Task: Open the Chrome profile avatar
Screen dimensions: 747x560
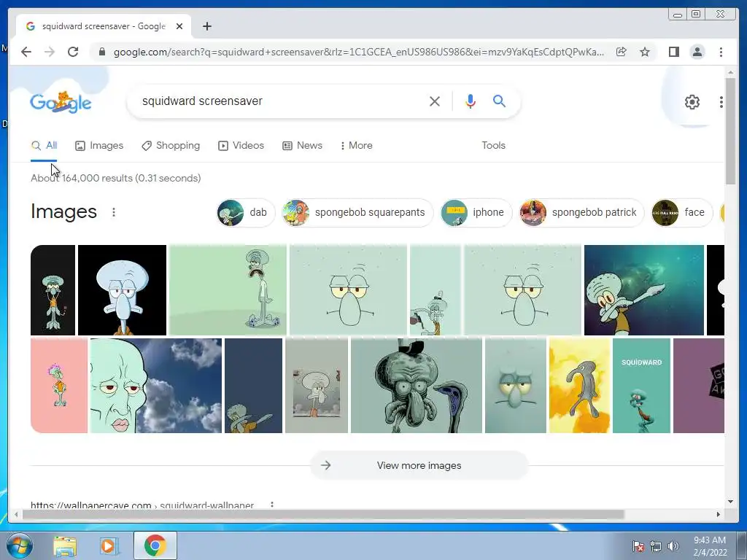Action: click(x=697, y=52)
